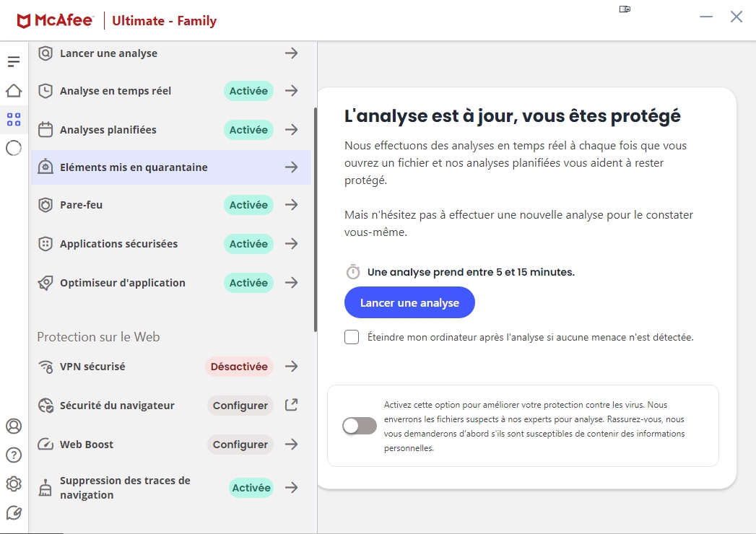Open arrow next to VPN sécurisé
The width and height of the screenshot is (756, 534).
291,367
